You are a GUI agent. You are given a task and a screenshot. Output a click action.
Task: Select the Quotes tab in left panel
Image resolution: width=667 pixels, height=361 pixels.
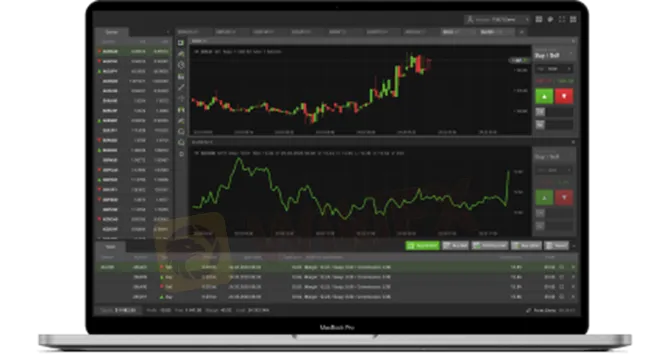pyautogui.click(x=111, y=32)
